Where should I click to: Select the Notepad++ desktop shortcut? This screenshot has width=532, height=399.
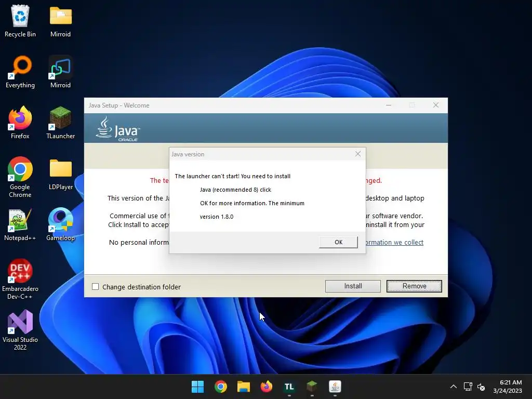[x=20, y=224]
